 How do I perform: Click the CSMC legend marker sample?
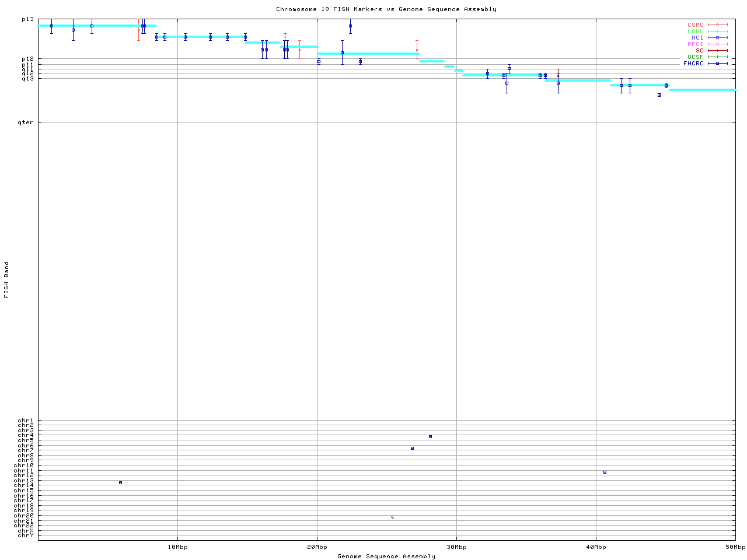click(x=717, y=25)
